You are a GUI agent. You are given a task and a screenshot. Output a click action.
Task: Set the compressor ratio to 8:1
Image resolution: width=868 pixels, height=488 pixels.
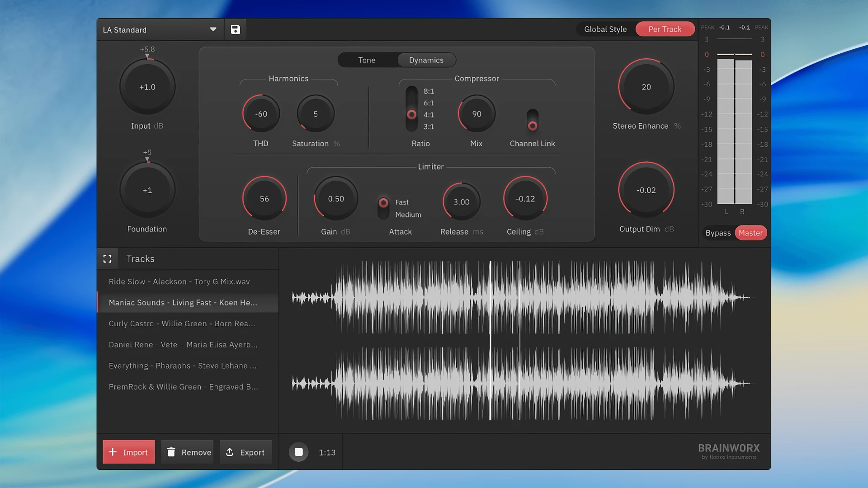click(428, 91)
